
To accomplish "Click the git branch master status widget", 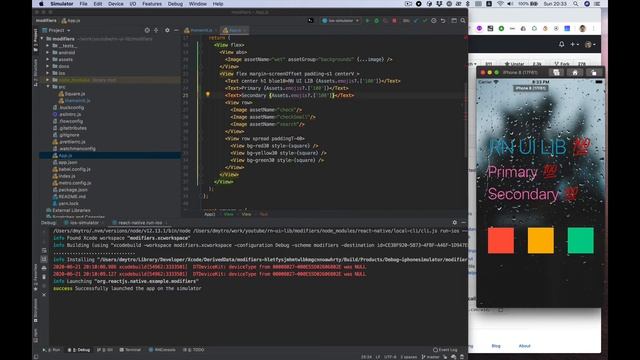I will 430,357.
